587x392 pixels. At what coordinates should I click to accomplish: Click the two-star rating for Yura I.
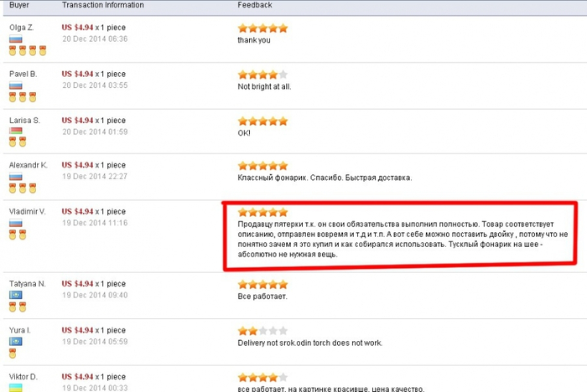262,331
